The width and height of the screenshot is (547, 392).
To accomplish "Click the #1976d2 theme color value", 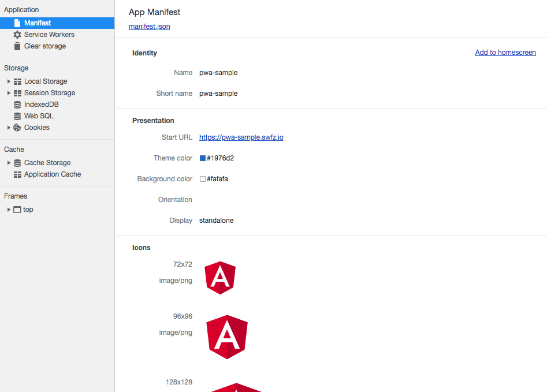I will pos(220,158).
